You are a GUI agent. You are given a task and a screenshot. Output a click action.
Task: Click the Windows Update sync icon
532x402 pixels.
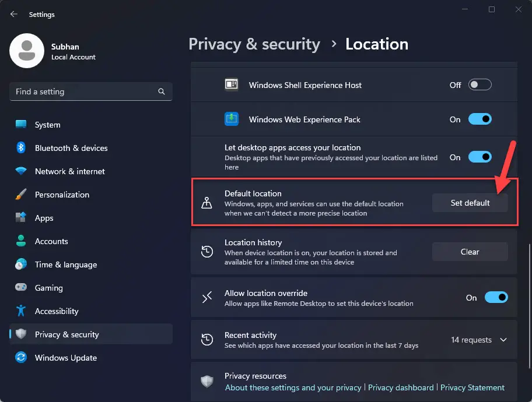(21, 357)
